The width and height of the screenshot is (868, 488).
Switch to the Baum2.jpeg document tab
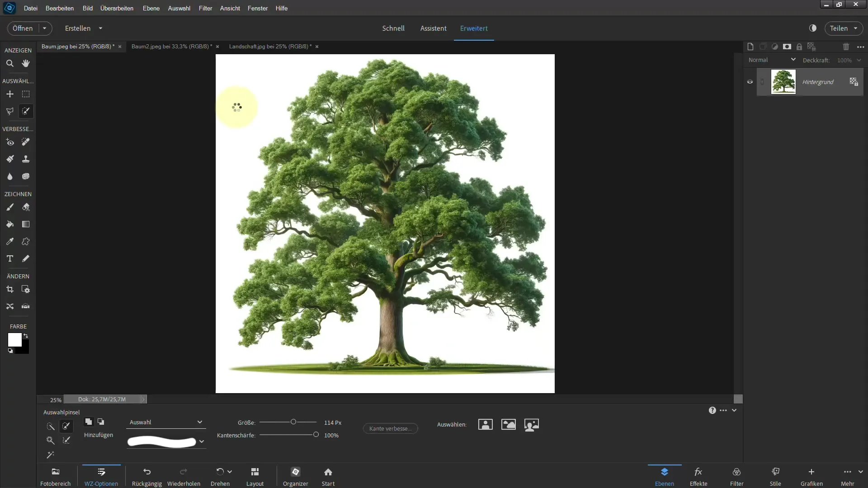172,47
